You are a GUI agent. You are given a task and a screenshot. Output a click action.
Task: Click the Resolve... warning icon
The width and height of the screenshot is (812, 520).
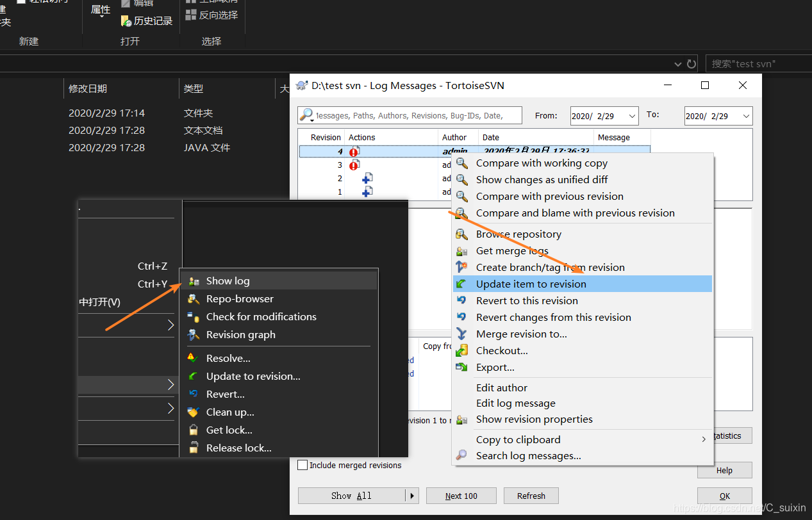[193, 359]
